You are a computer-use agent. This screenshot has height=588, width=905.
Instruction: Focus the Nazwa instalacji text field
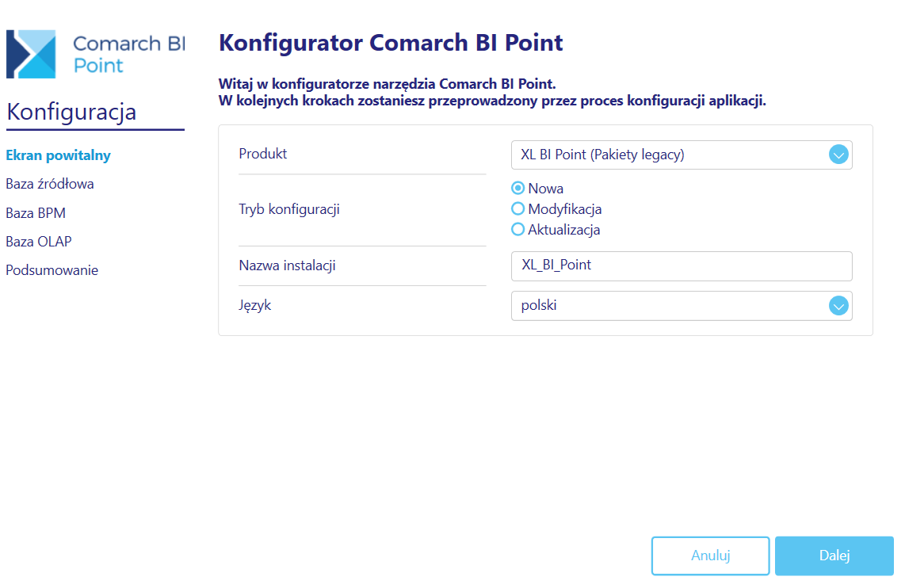pos(682,266)
